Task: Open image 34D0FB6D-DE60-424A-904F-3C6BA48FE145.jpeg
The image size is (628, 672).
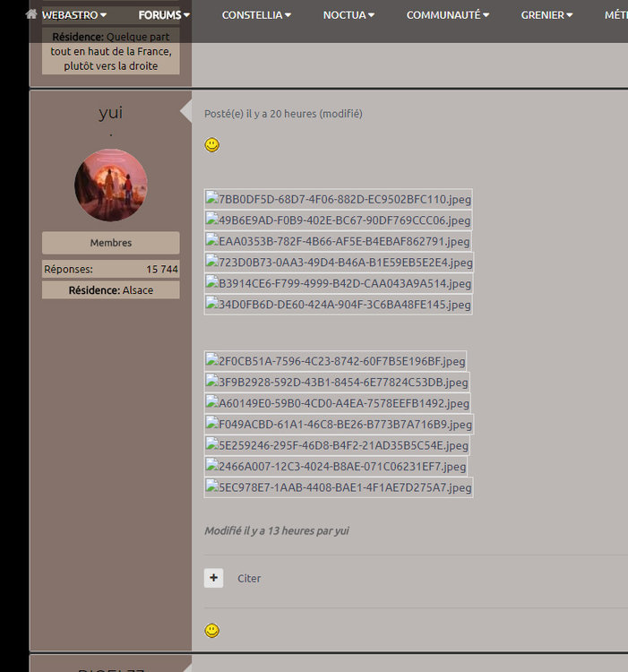Action: point(339,305)
